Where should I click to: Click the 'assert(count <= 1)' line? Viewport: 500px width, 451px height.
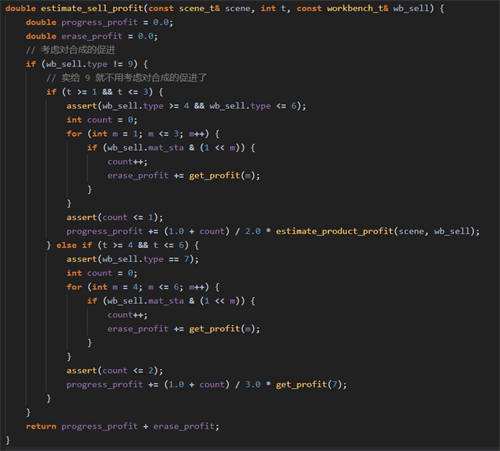point(115,217)
